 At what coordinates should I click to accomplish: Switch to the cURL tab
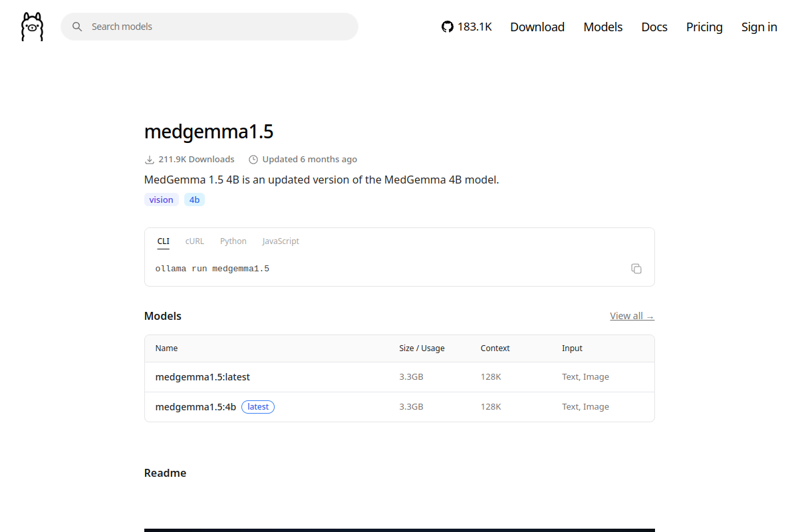point(195,241)
